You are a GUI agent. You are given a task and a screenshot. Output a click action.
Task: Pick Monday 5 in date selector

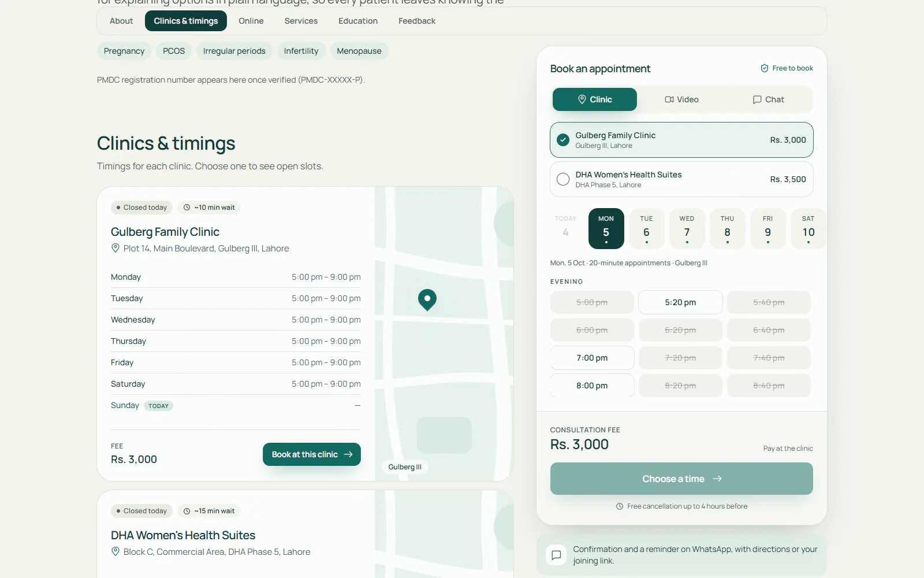[x=606, y=228]
